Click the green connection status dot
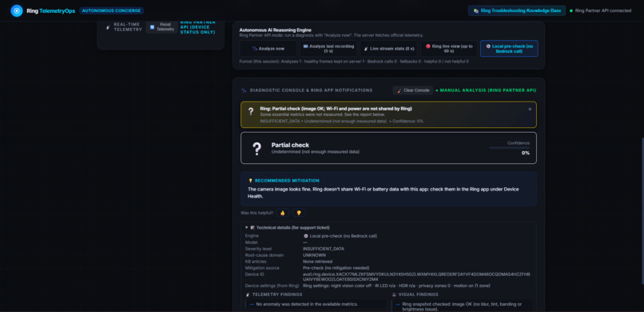 click(571, 10)
